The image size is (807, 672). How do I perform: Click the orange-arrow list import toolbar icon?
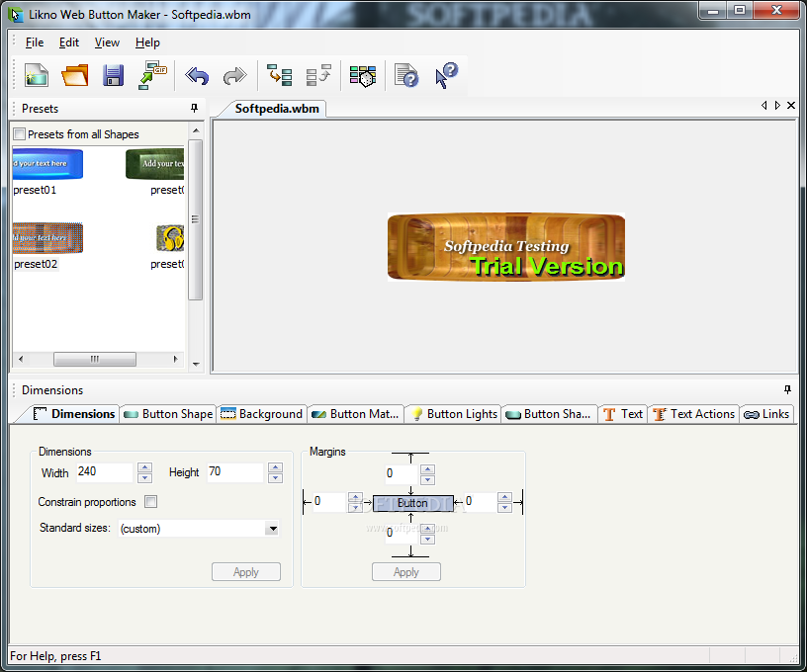[x=280, y=75]
